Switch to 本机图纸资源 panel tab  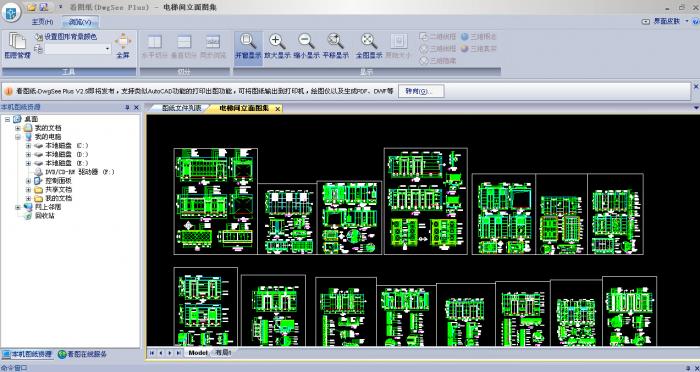27,354
